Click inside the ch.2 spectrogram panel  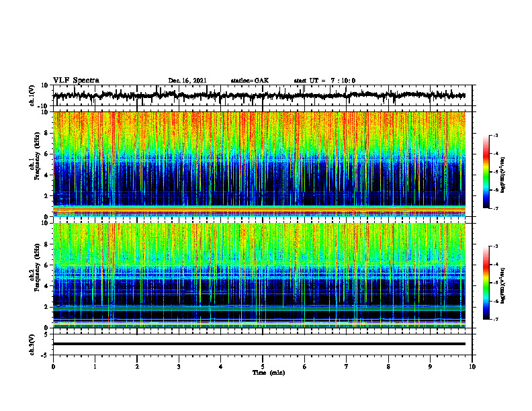259,275
